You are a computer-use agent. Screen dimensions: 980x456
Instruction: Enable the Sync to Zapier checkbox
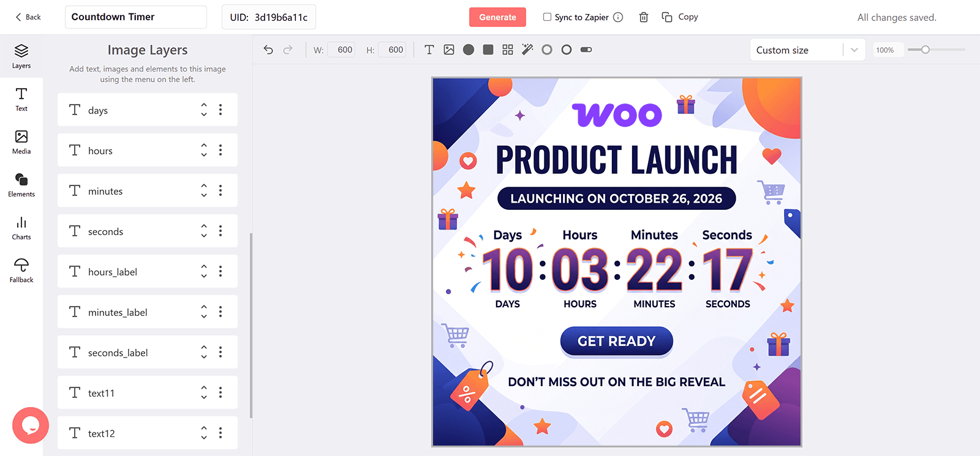[x=547, y=17]
